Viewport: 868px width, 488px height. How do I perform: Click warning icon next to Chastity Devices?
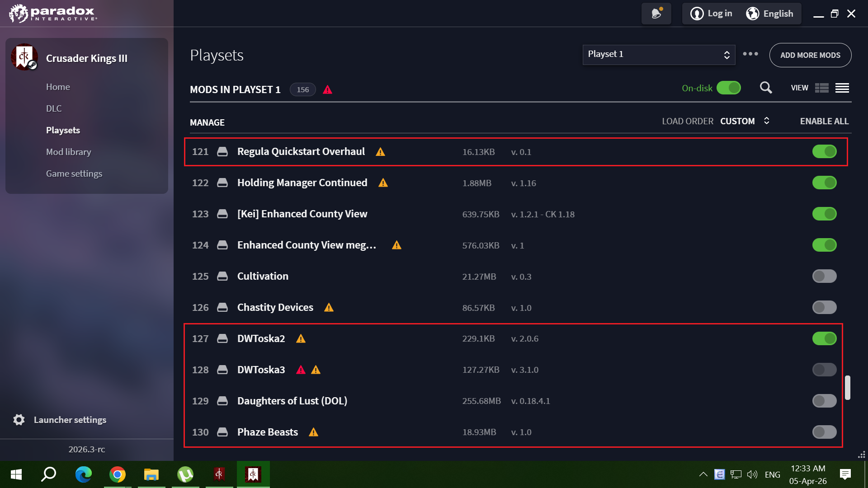pyautogui.click(x=329, y=308)
